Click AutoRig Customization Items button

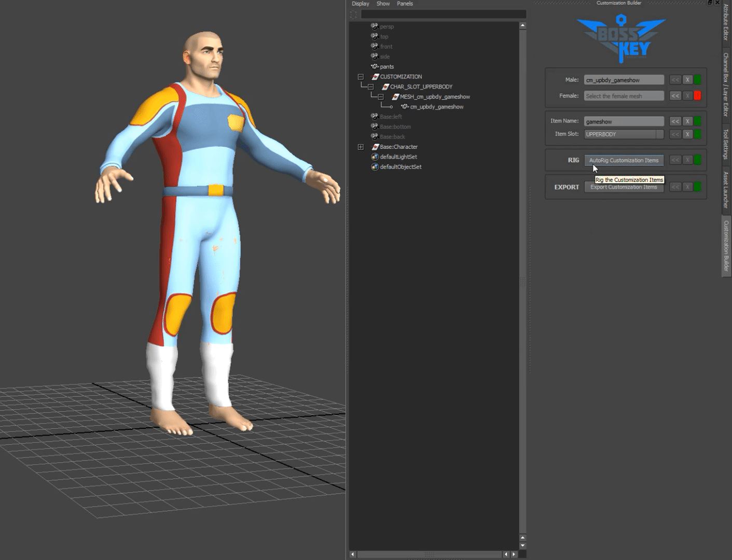coord(624,160)
